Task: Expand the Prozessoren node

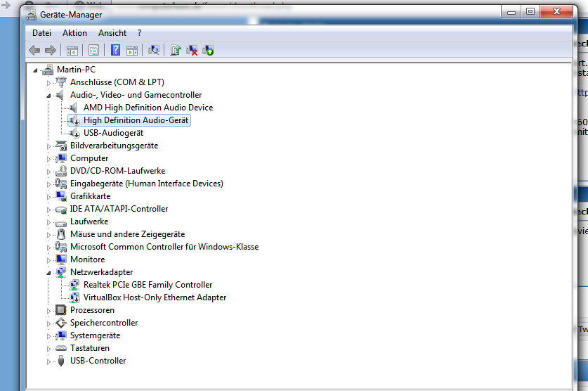Action: click(x=48, y=311)
